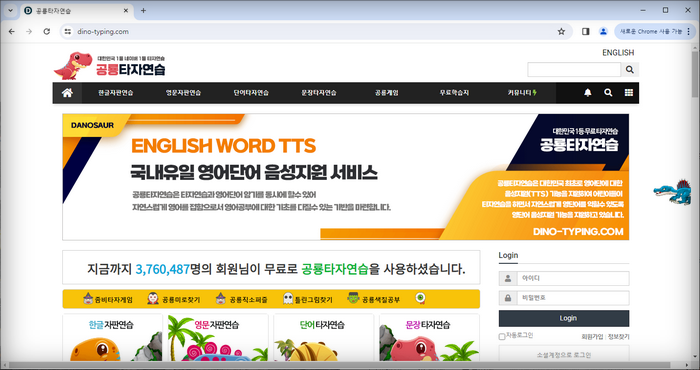
Task: Open the notification bell in the black nav bar
Action: click(588, 93)
